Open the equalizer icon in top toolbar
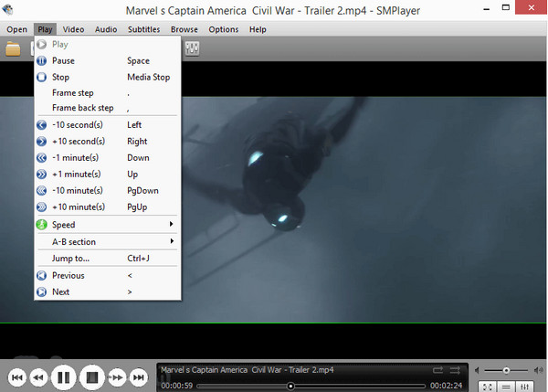 192,48
